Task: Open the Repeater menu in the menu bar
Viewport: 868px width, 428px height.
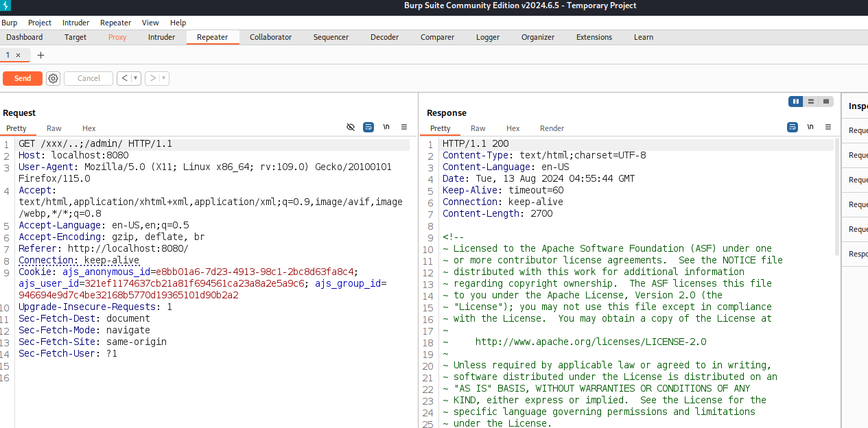Action: (x=116, y=23)
